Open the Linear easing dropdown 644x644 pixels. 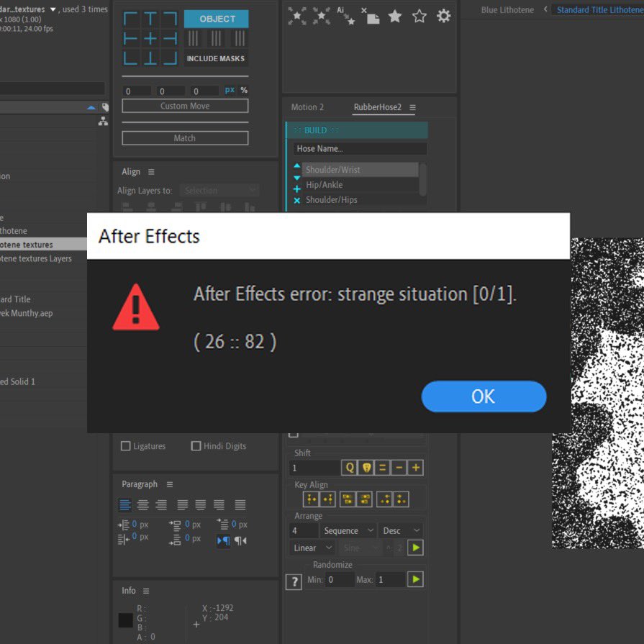point(312,548)
